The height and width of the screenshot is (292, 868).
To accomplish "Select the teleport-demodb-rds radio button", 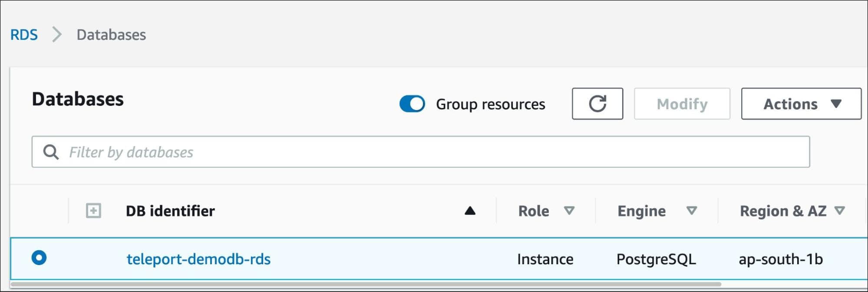I will point(39,258).
